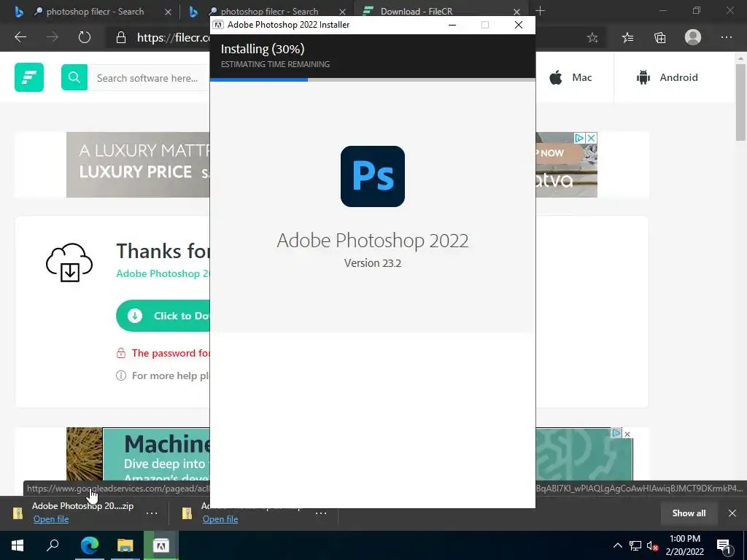Switch to Download - FileCR tab

tap(417, 12)
